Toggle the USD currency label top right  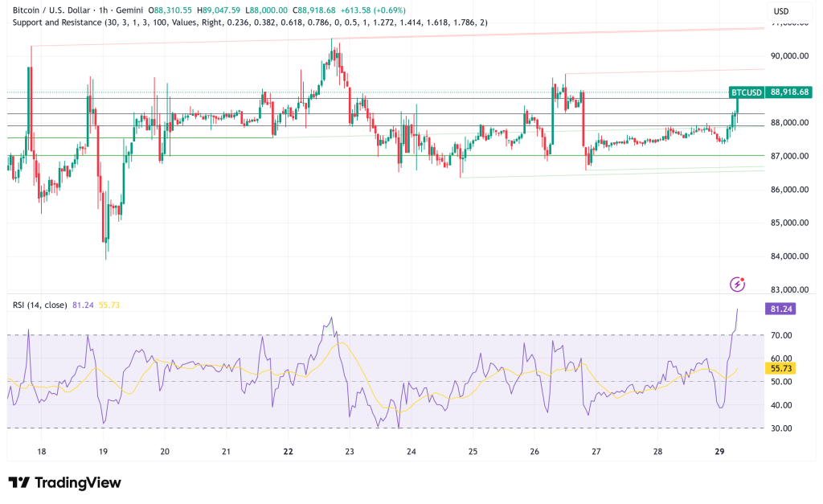click(x=783, y=12)
